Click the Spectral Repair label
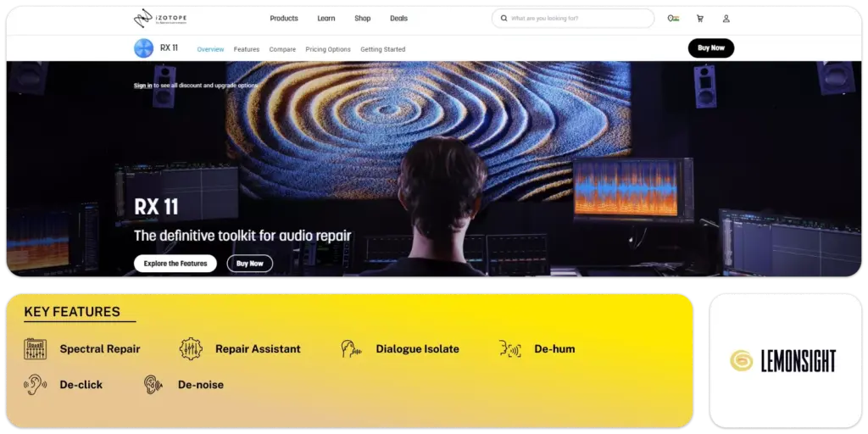This screenshot has height=434, width=868. (100, 349)
